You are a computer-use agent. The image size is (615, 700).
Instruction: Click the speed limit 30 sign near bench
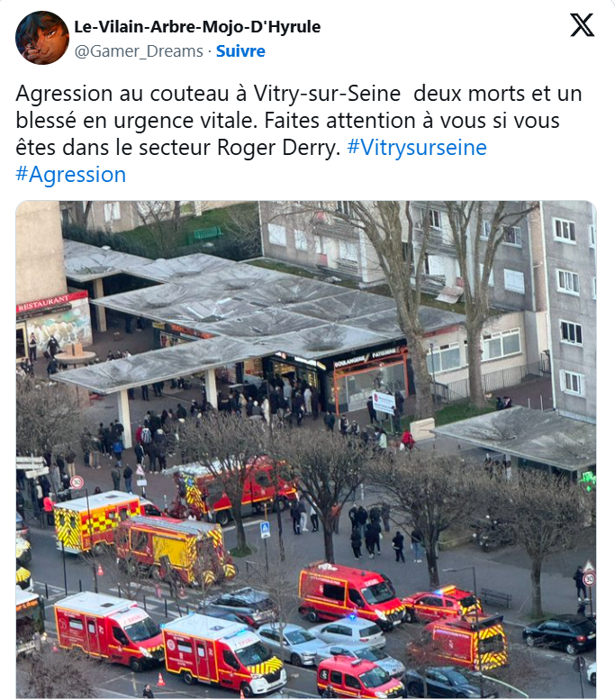pos(589,579)
